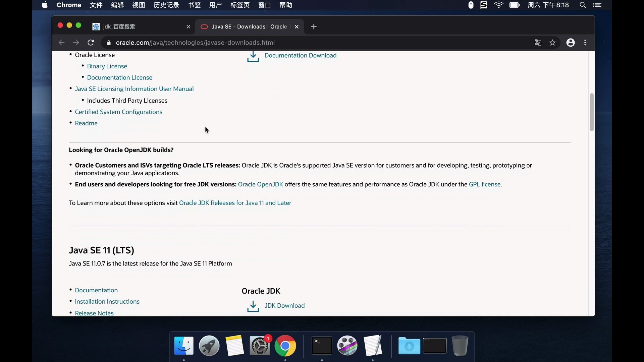Open a new tab with plus button
The image size is (644, 362).
tap(314, 27)
